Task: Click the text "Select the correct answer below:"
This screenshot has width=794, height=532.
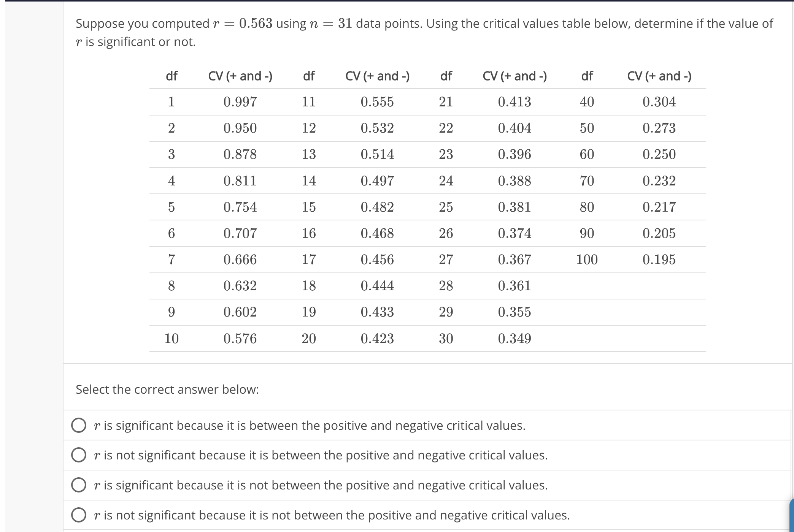Action: [167, 389]
